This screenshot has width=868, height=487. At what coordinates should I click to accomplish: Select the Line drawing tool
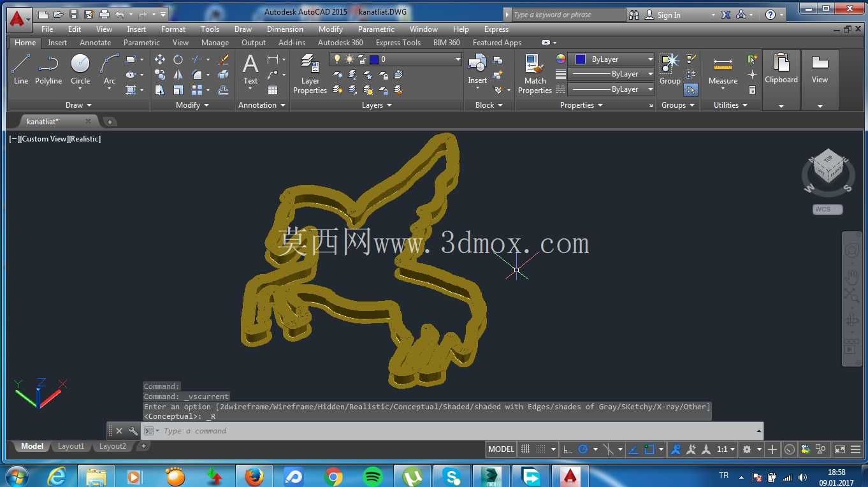[21, 69]
